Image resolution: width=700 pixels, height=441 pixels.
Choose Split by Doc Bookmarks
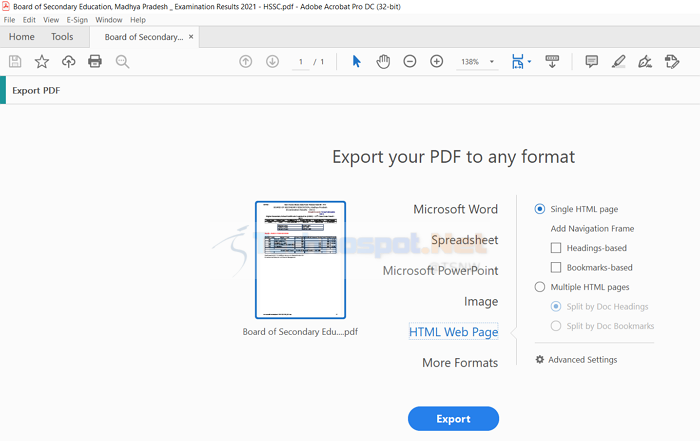pos(556,326)
